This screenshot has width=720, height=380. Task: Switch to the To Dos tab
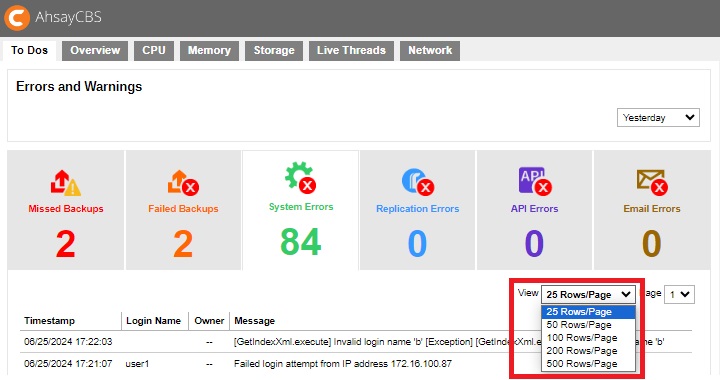[x=29, y=50]
